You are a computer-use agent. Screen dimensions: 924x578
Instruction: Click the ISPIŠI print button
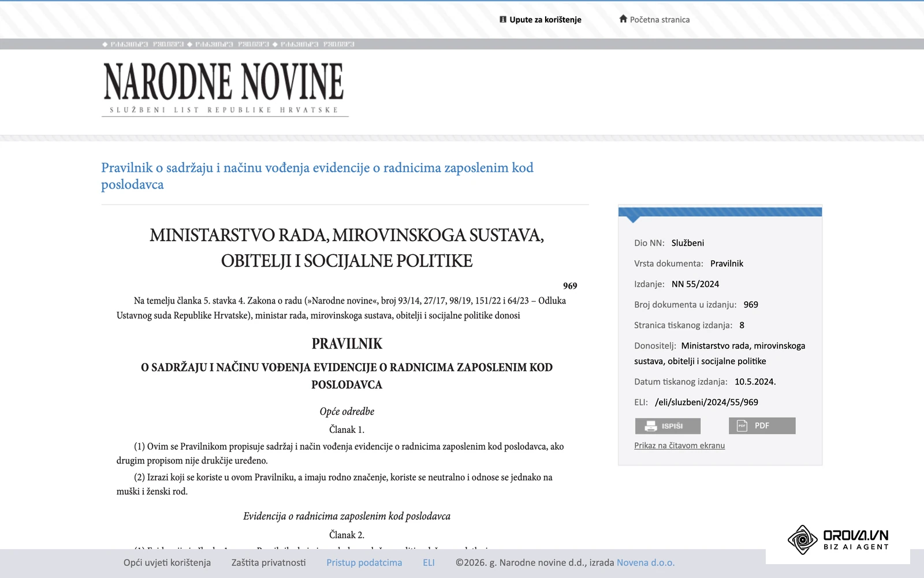(x=668, y=426)
